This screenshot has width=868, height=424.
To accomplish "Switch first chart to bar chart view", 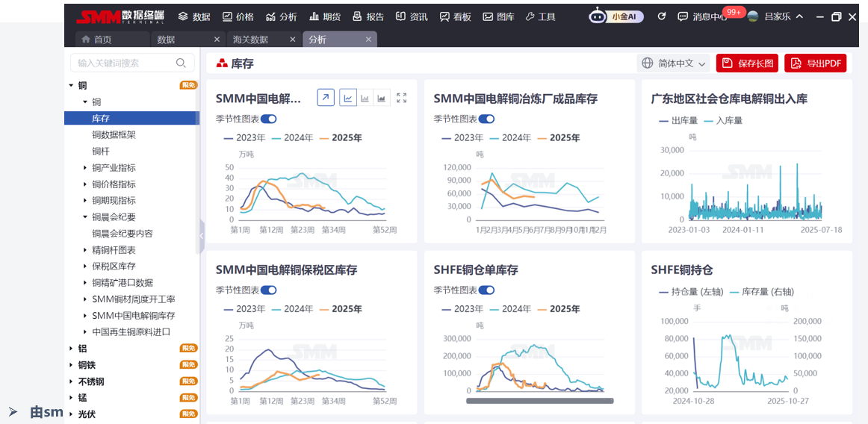I will pos(365,98).
